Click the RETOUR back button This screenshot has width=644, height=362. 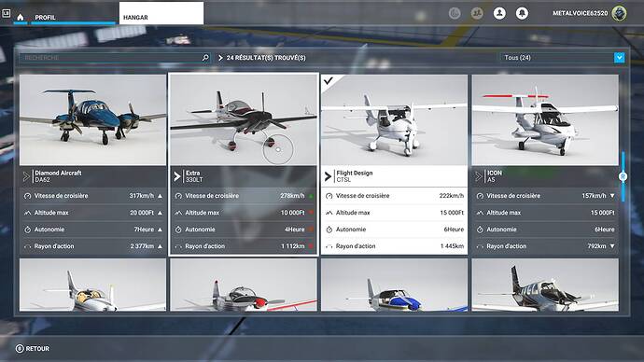coord(33,348)
